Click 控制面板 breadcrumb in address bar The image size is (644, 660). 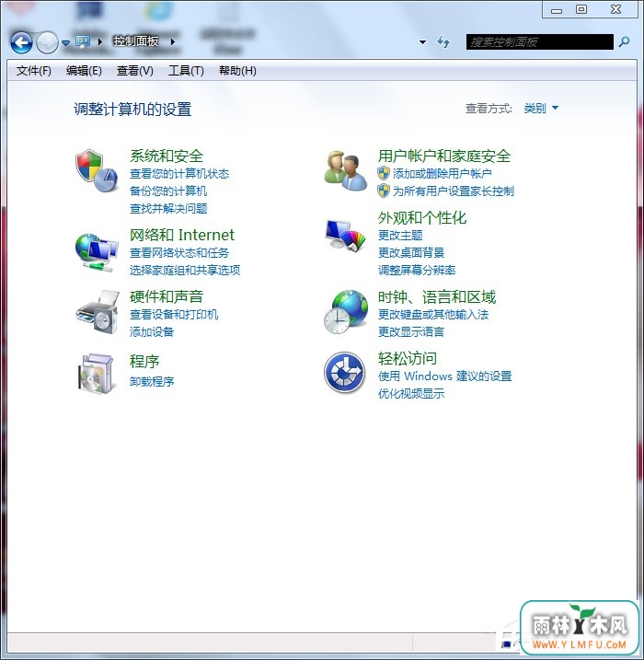click(136, 41)
